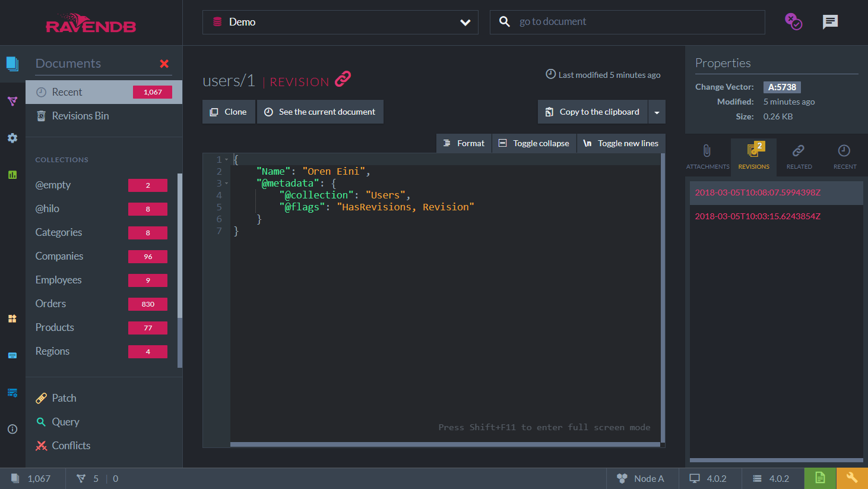868x489 pixels.
Task: Select revision 2018-03-05T10:03:15.6243854Z
Action: click(776, 216)
